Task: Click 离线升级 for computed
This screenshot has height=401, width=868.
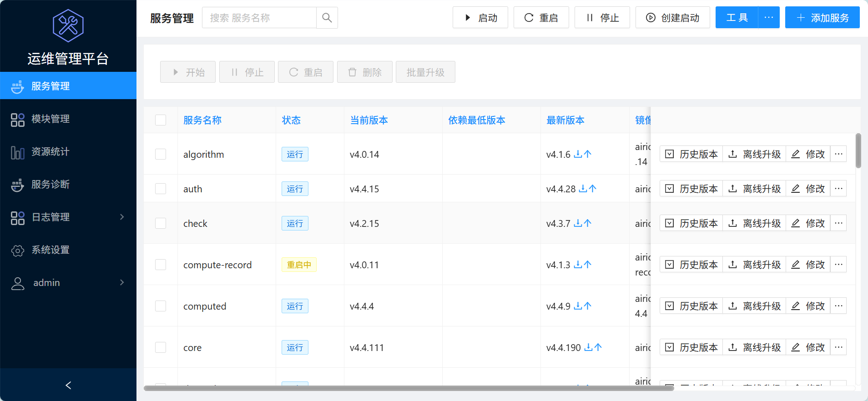Action: pyautogui.click(x=754, y=306)
